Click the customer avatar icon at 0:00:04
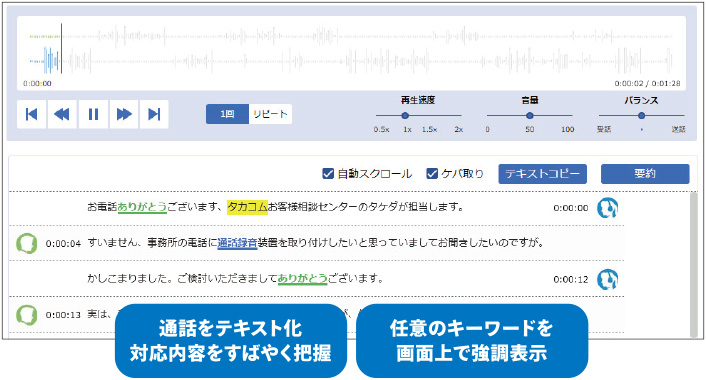Screen dimensions: 706x380 27,244
